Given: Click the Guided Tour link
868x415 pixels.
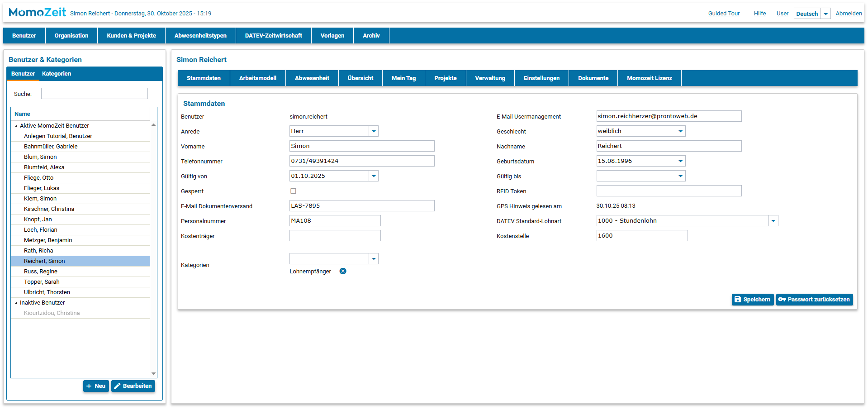Looking at the screenshot, I should [724, 14].
